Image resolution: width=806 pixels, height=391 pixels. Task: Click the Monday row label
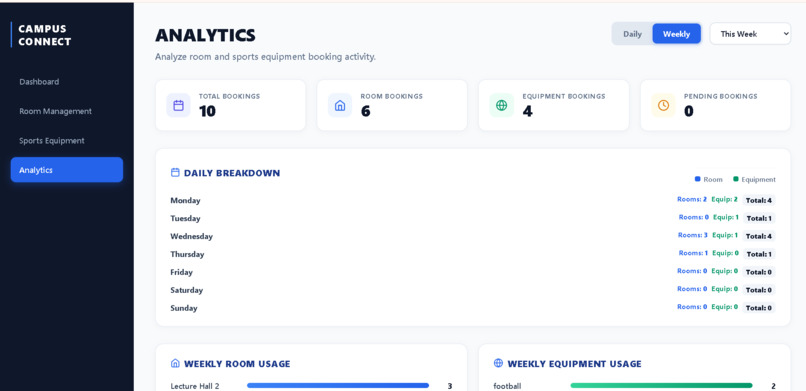[x=185, y=200]
